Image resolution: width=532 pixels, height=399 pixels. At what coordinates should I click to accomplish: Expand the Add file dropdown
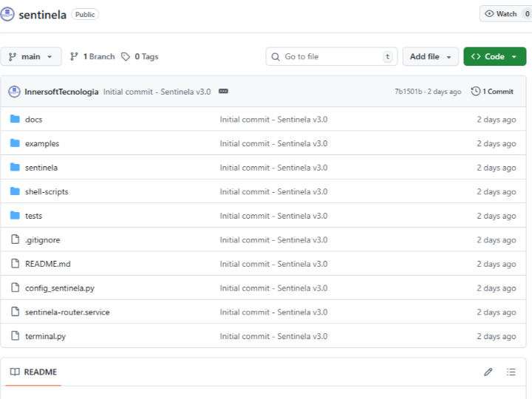430,57
